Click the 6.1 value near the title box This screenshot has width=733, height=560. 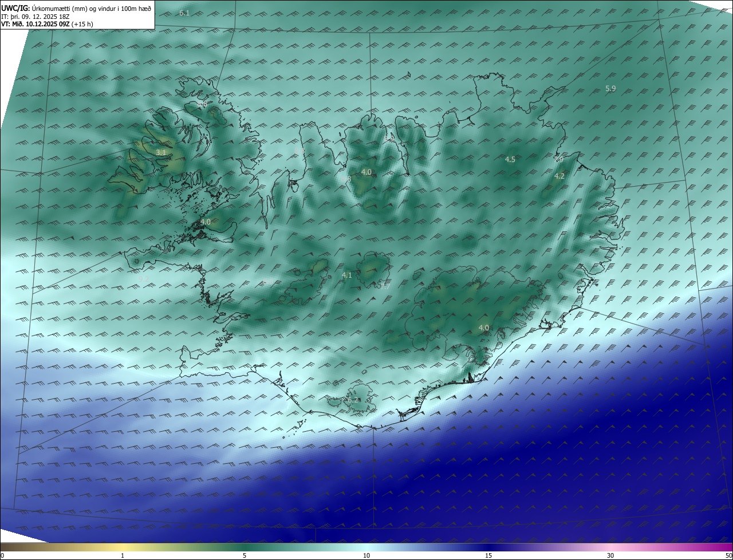click(184, 13)
